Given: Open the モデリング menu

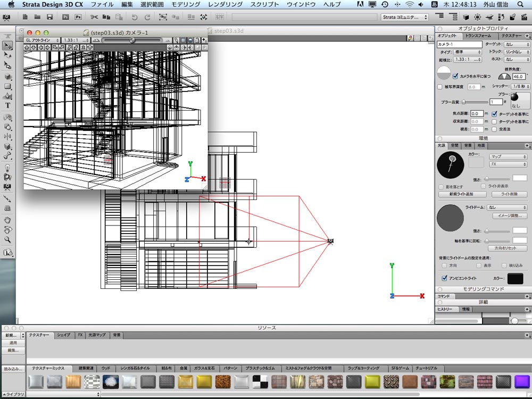Looking at the screenshot, I should (186, 4).
